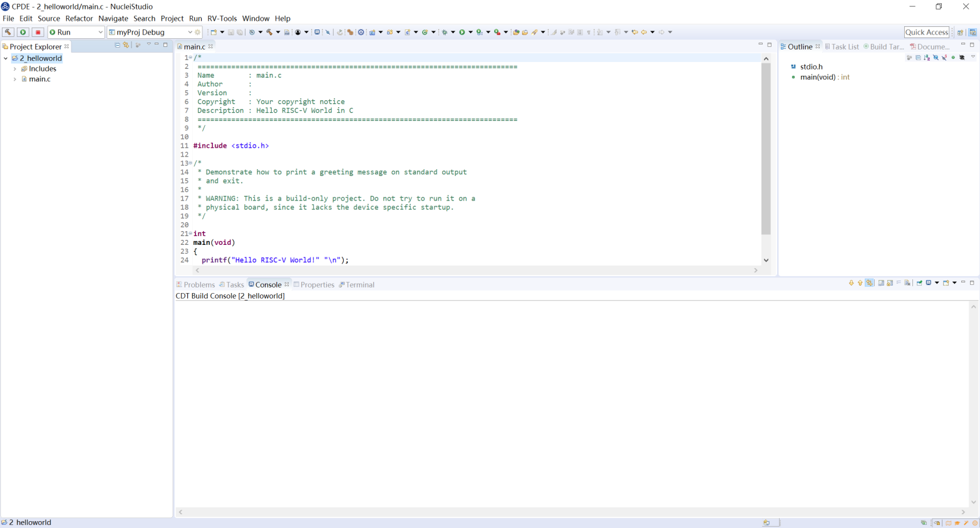Image resolution: width=980 pixels, height=528 pixels.
Task: Open the New Console View dropdown
Action: click(954, 283)
